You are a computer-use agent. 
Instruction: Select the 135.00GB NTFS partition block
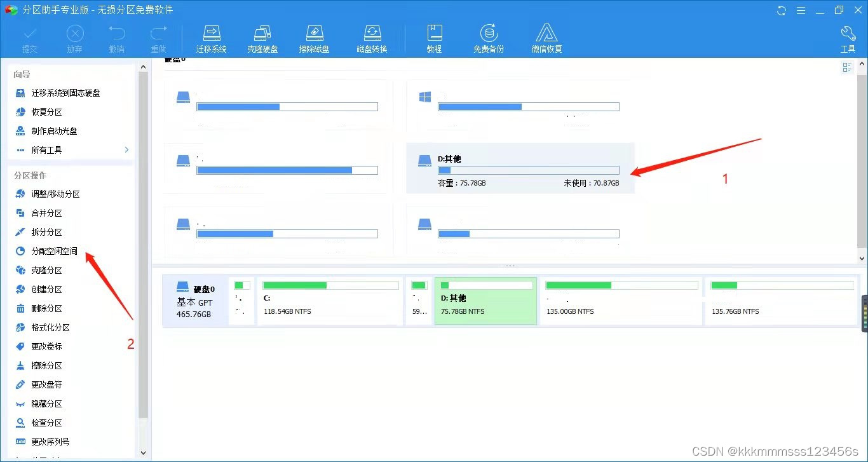tap(621, 301)
